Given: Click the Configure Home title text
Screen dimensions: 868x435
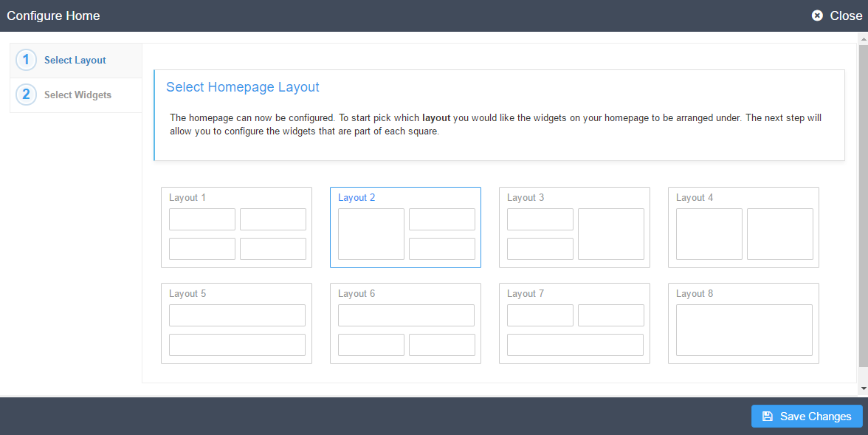Looking at the screenshot, I should click(x=53, y=16).
